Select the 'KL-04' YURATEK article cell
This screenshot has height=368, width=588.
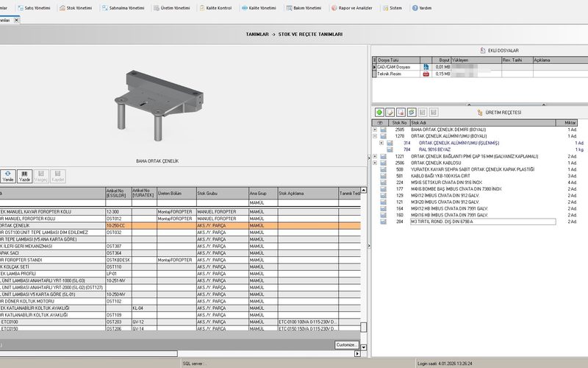pyautogui.click(x=144, y=308)
